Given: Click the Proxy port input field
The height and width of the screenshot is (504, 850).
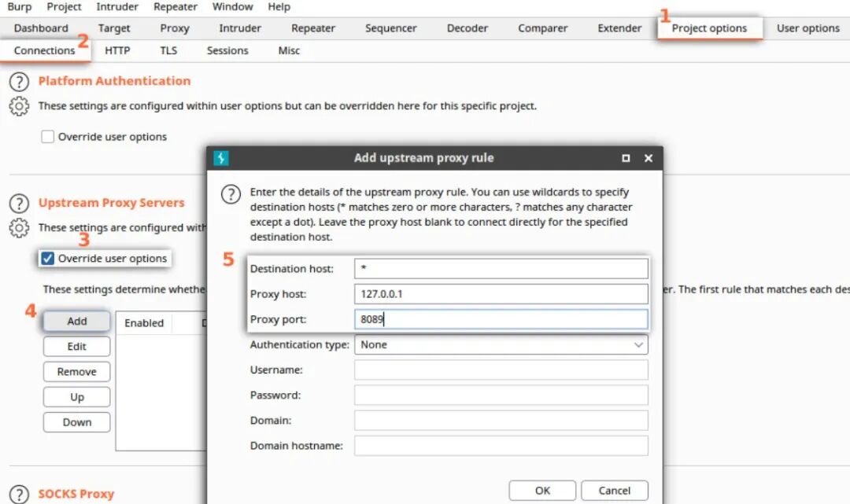Looking at the screenshot, I should [x=501, y=319].
